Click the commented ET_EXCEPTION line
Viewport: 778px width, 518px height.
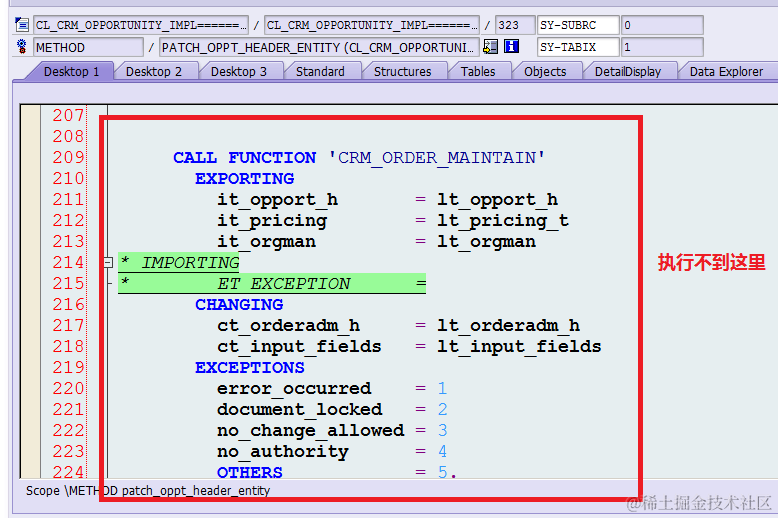click(x=272, y=283)
